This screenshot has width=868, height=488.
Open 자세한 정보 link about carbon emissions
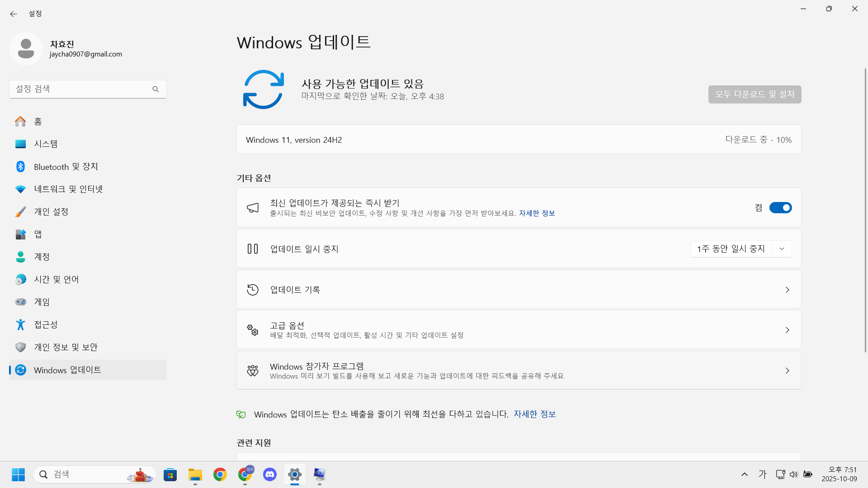(534, 414)
